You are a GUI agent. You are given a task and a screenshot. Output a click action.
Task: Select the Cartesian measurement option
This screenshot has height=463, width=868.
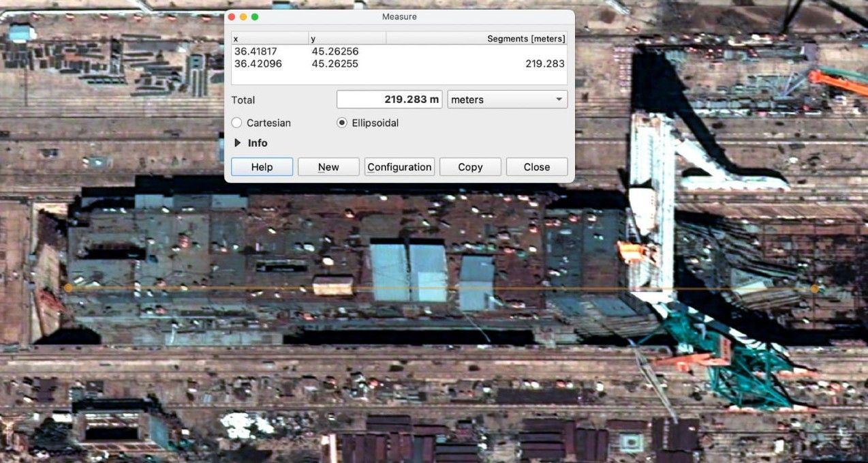pos(237,123)
